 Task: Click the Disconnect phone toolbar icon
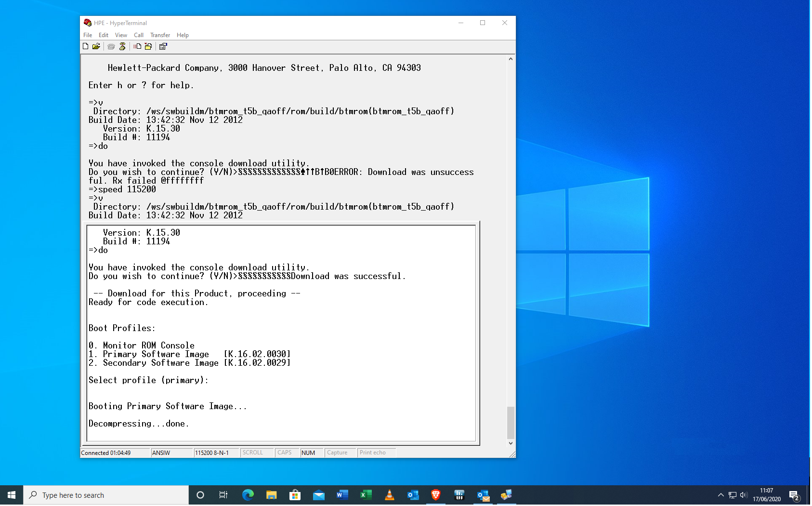coord(122,47)
